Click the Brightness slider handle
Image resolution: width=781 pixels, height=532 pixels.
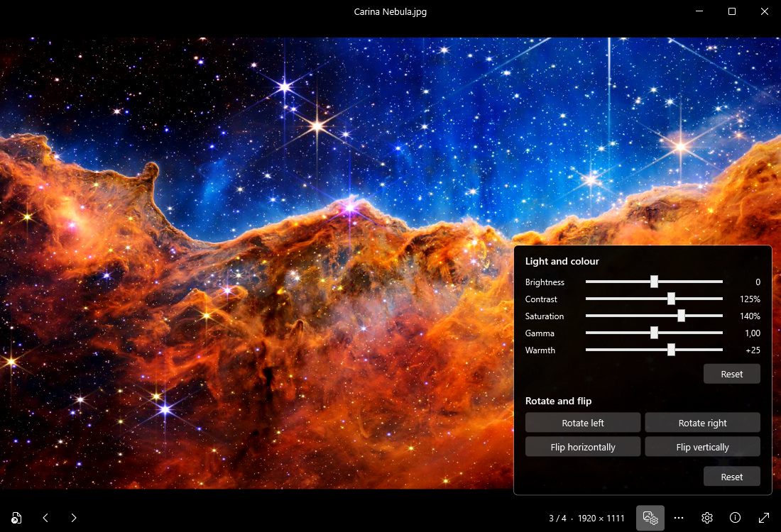pos(654,282)
